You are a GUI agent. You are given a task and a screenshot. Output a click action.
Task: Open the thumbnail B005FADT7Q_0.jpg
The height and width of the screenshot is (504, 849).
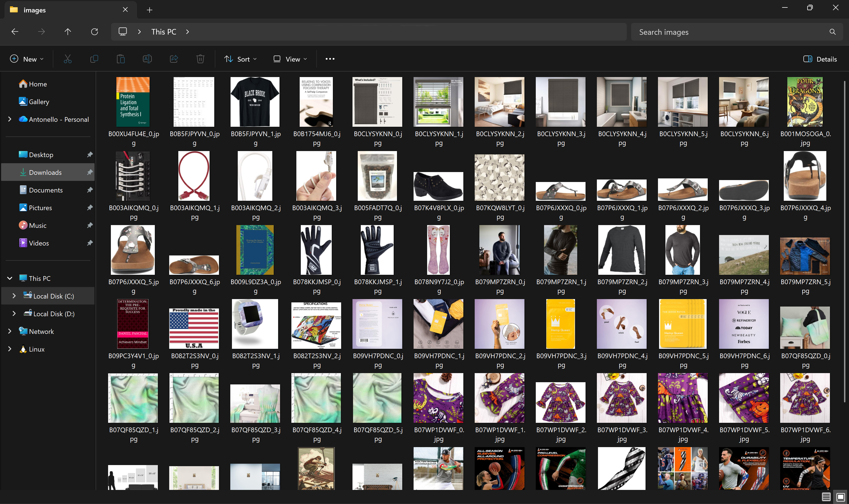(377, 176)
